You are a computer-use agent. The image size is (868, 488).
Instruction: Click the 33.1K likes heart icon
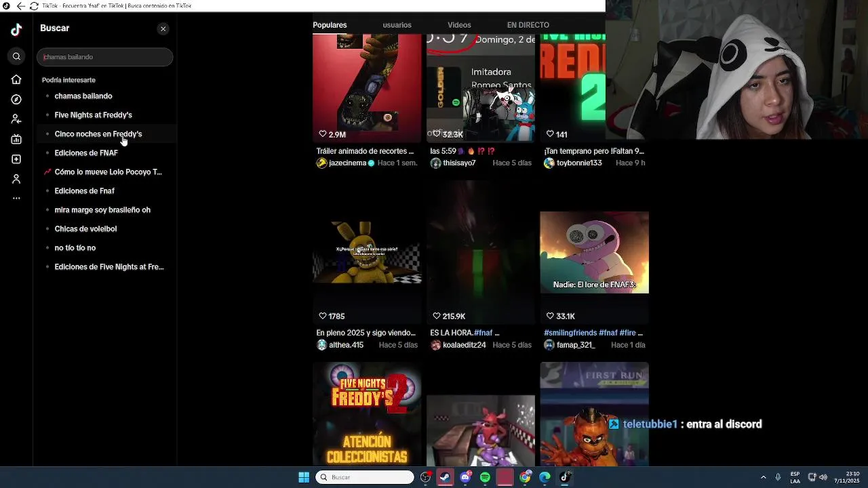(x=550, y=316)
